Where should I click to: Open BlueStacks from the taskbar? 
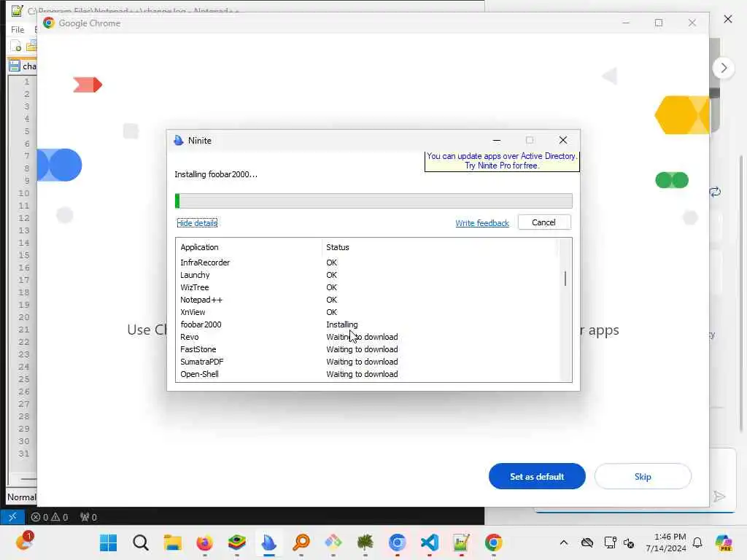coord(237,542)
